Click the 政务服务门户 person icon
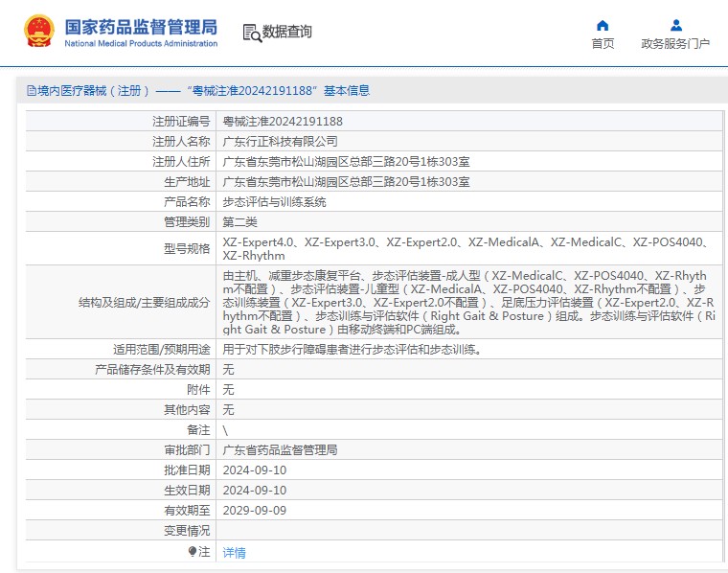The width and height of the screenshot is (728, 573). pyautogui.click(x=675, y=25)
